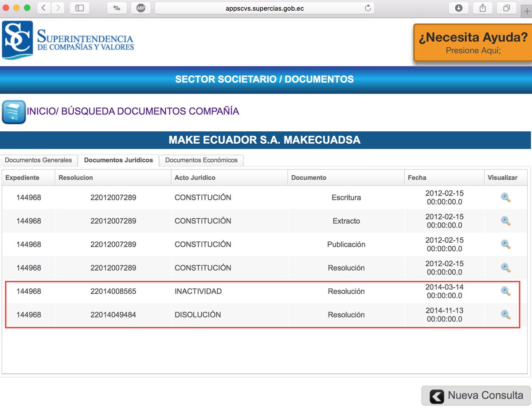
Task: Click the Publicación document cell
Action: (x=346, y=244)
